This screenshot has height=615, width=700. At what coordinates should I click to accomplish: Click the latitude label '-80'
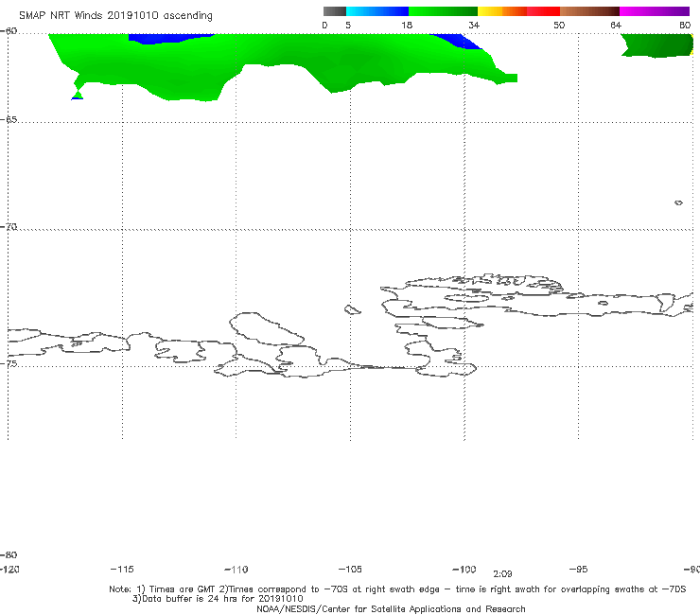click(9, 555)
